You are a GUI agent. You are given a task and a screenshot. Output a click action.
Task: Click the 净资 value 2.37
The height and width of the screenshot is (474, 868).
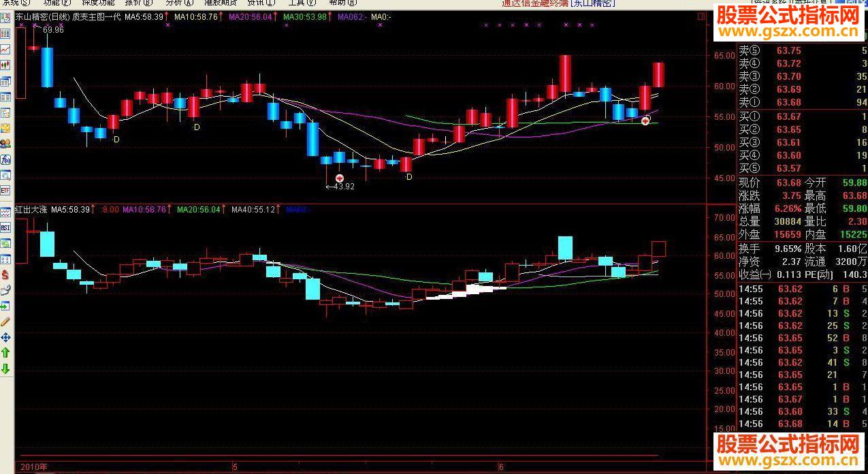click(x=791, y=262)
